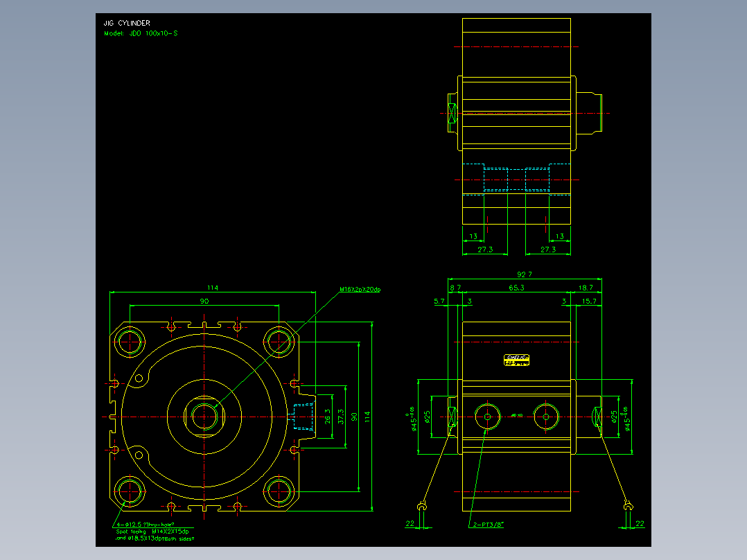747x560 pixels.
Task: Click the vertical "114" height dimension
Action: tap(367, 417)
